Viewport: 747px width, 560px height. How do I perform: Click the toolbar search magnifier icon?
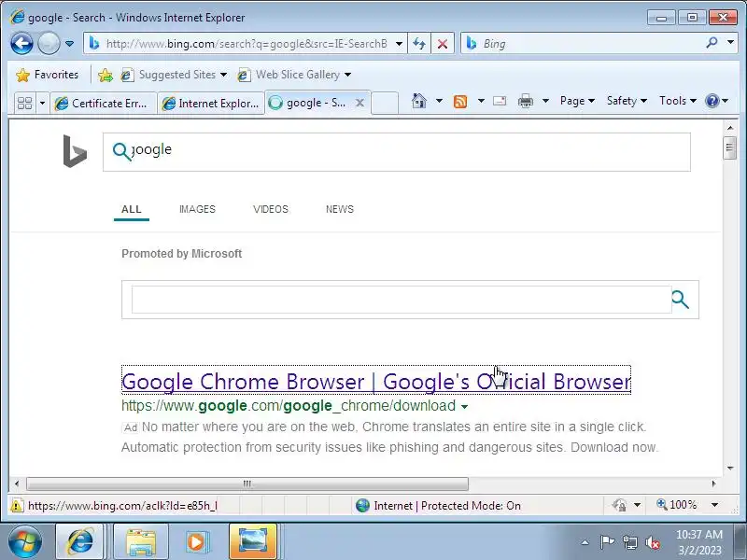712,43
